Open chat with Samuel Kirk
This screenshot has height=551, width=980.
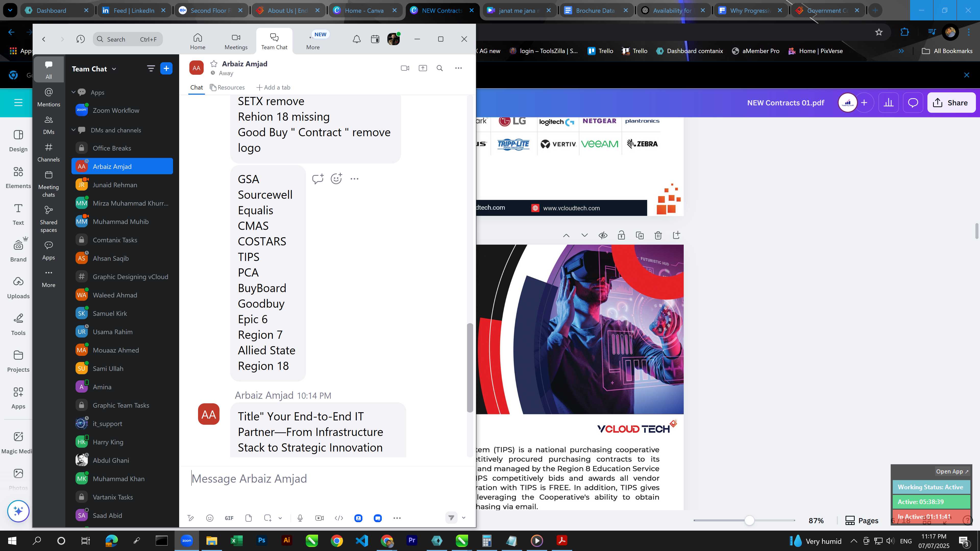tap(122, 314)
